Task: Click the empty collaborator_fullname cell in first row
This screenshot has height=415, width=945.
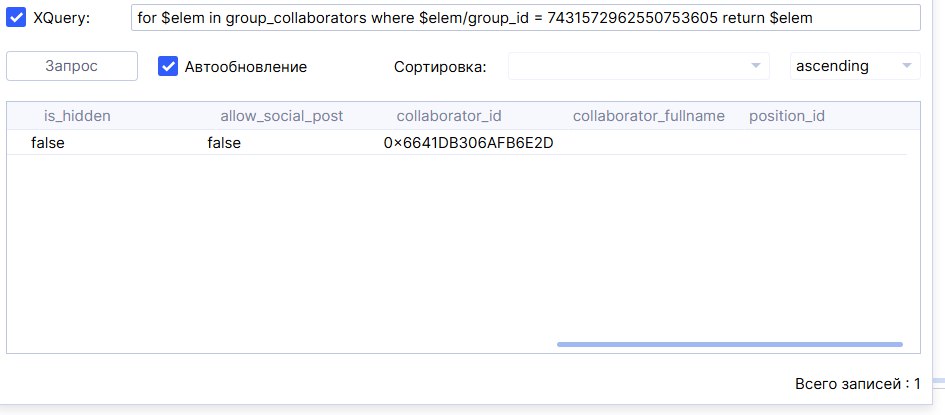Action: [x=648, y=143]
